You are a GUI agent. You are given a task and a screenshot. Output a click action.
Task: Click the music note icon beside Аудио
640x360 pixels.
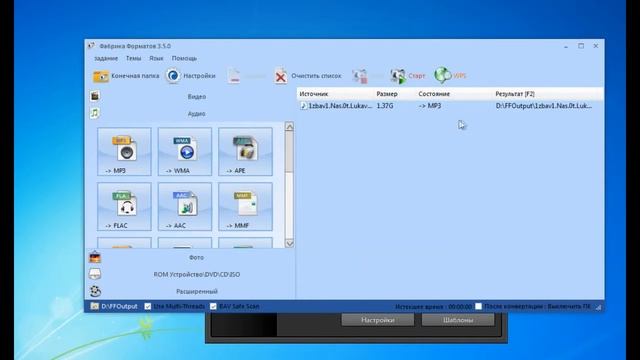coord(95,113)
